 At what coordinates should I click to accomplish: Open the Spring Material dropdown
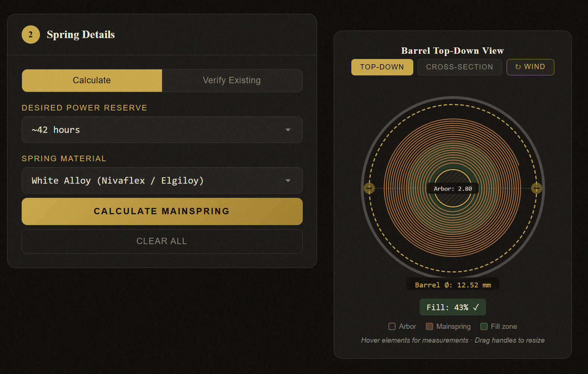[x=162, y=181]
